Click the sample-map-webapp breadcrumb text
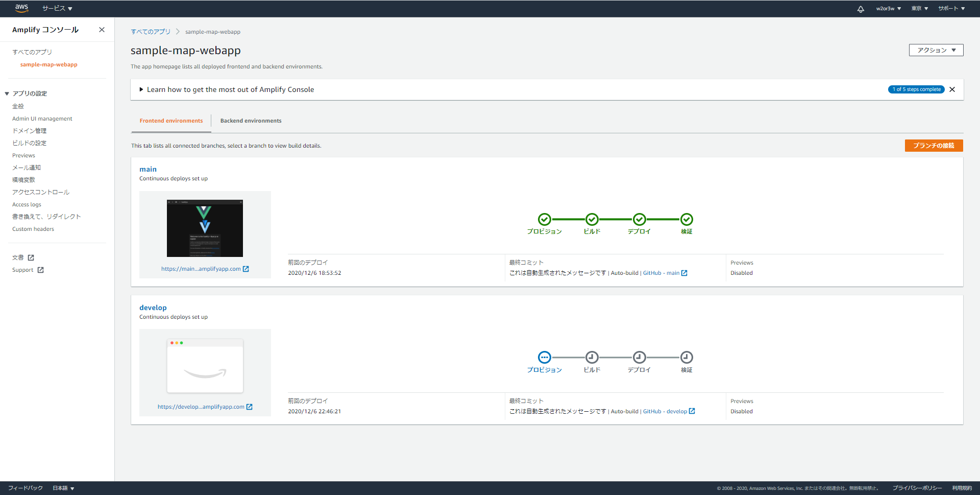Screen dimensions: 980x495 pyautogui.click(x=213, y=32)
